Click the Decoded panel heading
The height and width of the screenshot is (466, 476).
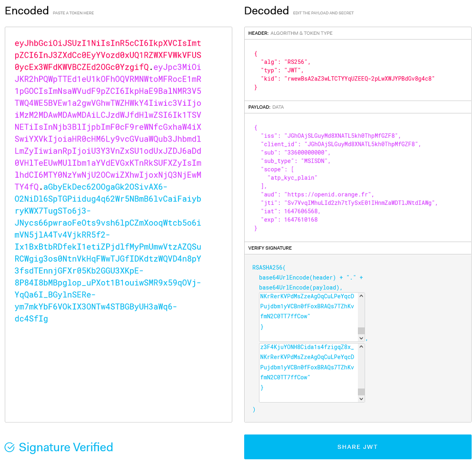[x=266, y=10]
